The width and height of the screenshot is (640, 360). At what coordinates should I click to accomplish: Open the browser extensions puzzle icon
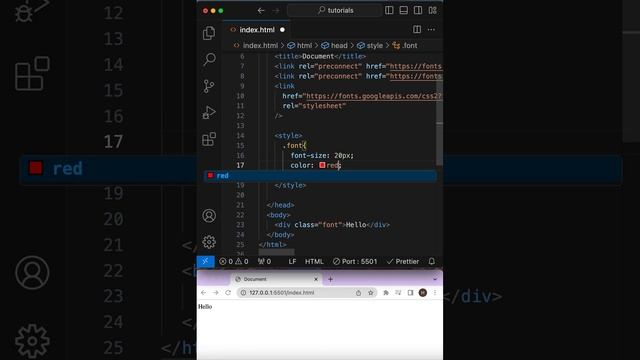click(x=386, y=293)
